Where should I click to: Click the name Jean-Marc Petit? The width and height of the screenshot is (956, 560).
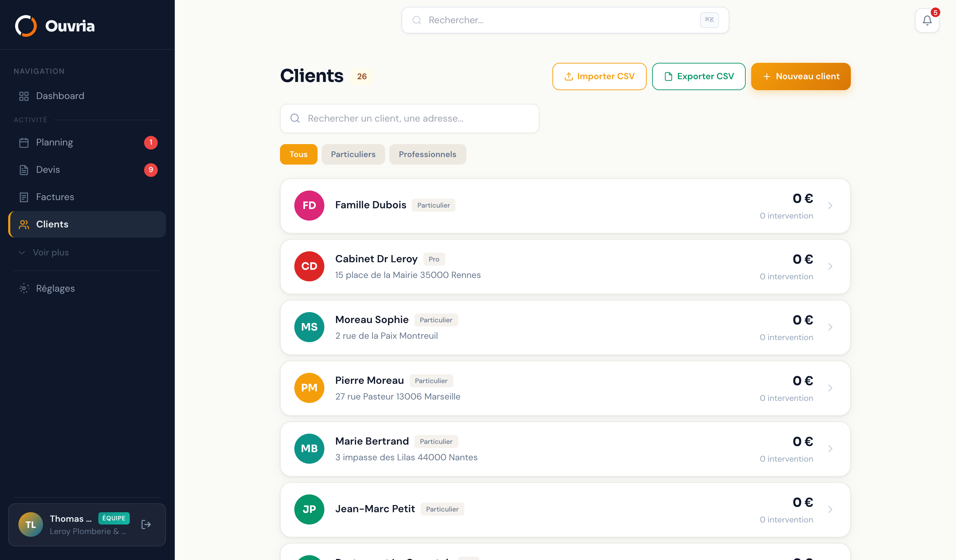click(x=375, y=508)
